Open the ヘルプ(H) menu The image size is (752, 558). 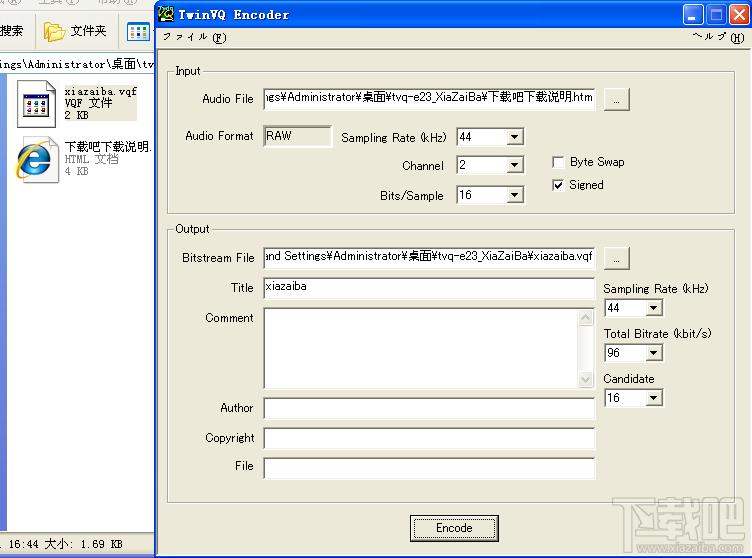click(718, 38)
